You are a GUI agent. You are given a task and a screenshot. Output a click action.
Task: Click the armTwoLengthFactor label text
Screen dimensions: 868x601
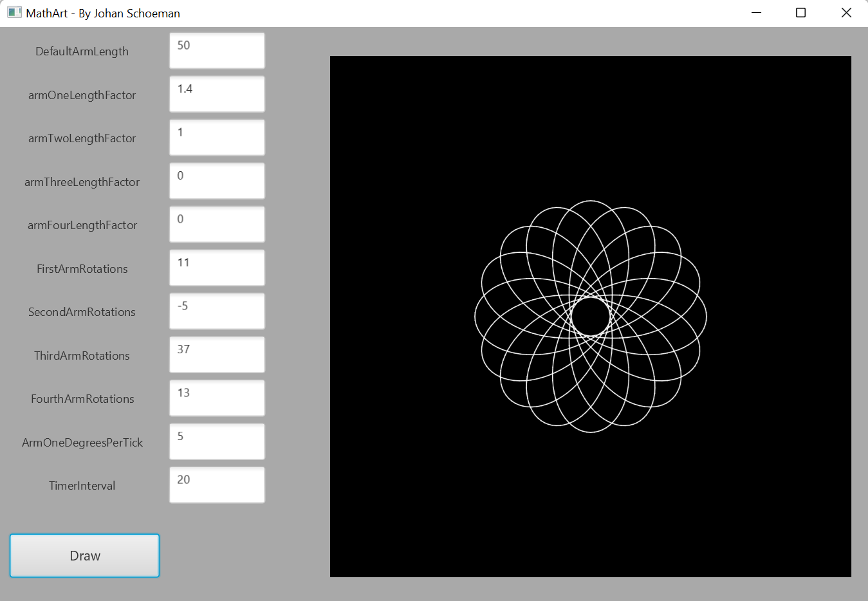point(82,138)
